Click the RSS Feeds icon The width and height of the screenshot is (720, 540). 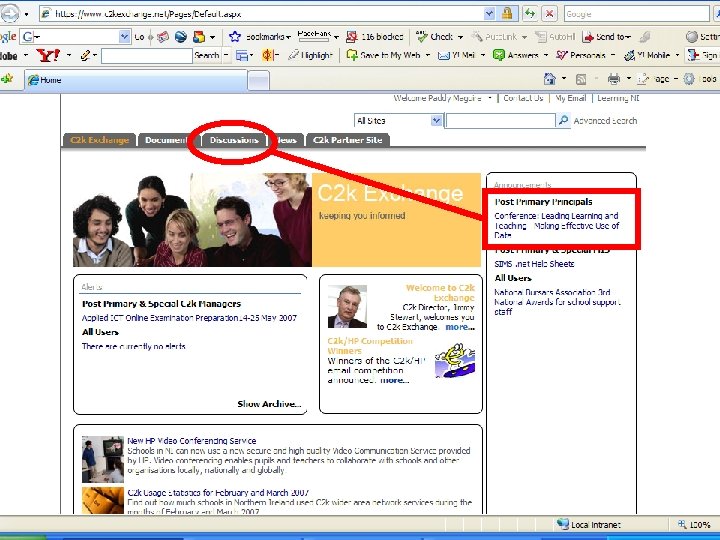tap(581, 79)
